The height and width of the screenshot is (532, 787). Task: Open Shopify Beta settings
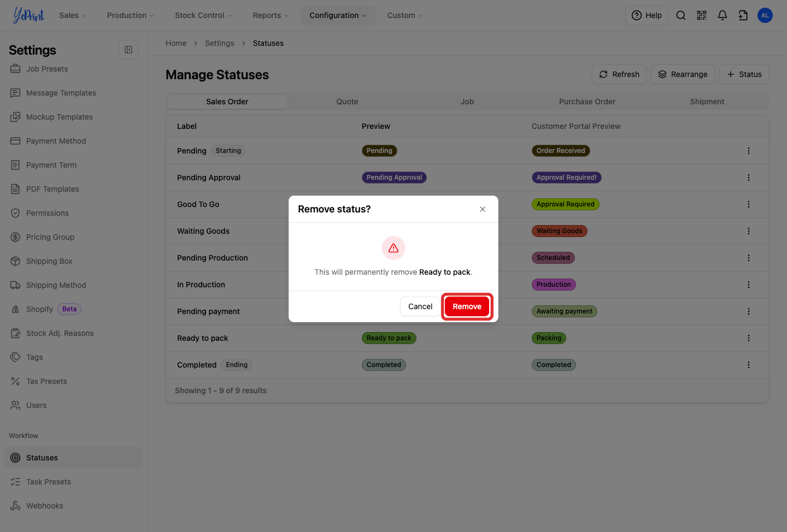[73, 309]
